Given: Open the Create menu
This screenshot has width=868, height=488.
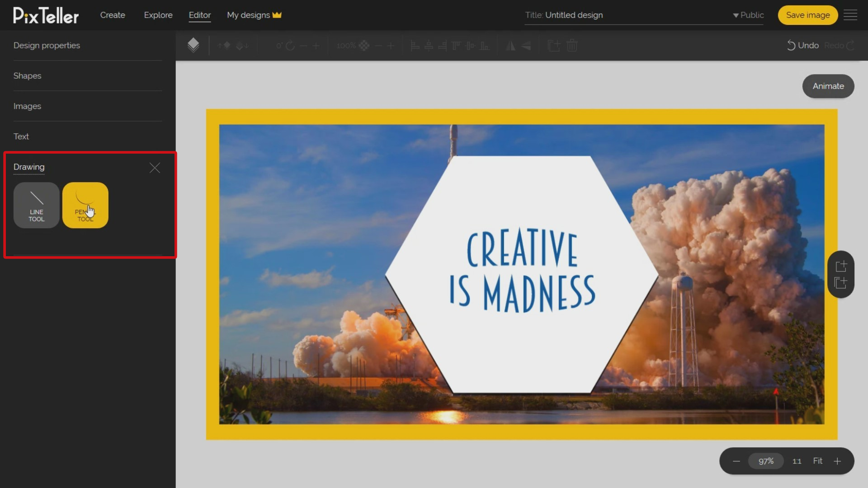Looking at the screenshot, I should [x=113, y=15].
